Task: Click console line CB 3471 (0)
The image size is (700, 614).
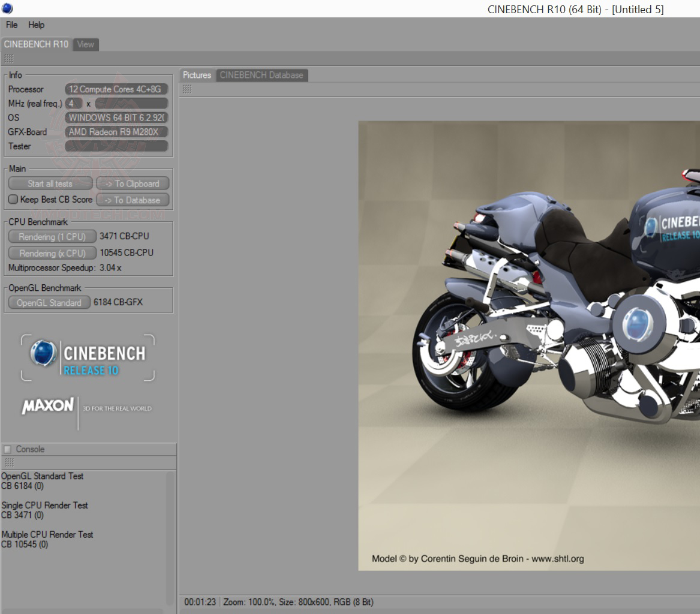Action: pyautogui.click(x=22, y=515)
